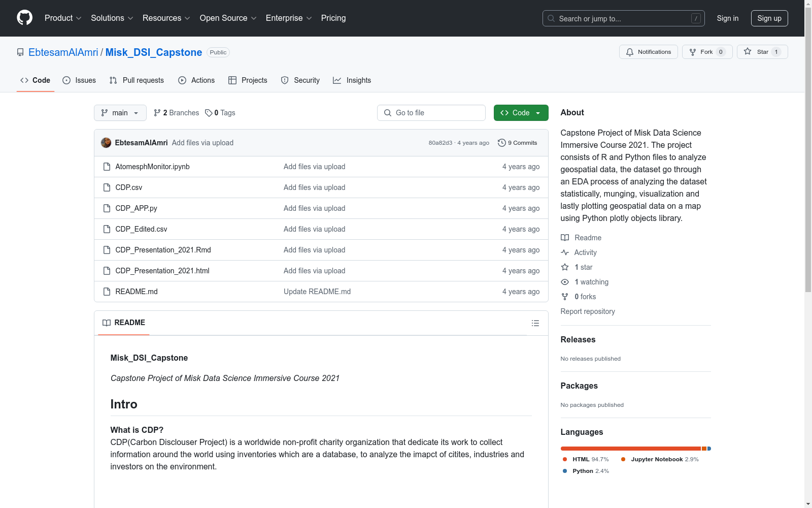This screenshot has height=508, width=812.
Task: Click the EbtesamAlAmri avatar image
Action: tap(106, 143)
